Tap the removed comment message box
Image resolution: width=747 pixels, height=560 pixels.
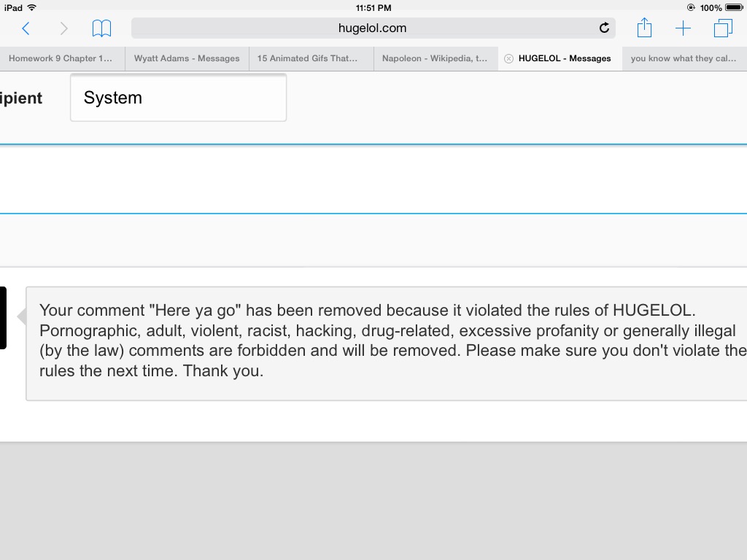pos(386,343)
